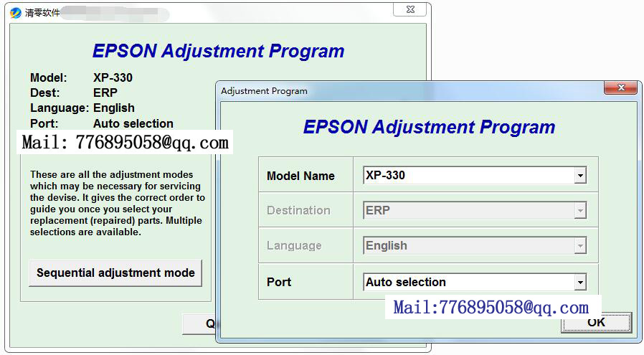Click the EPSON Adjustment Program heading in dialog
644x355 pixels.
pos(429,127)
